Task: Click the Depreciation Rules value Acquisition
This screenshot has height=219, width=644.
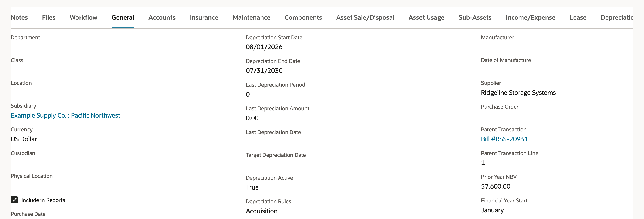Action: (261, 211)
